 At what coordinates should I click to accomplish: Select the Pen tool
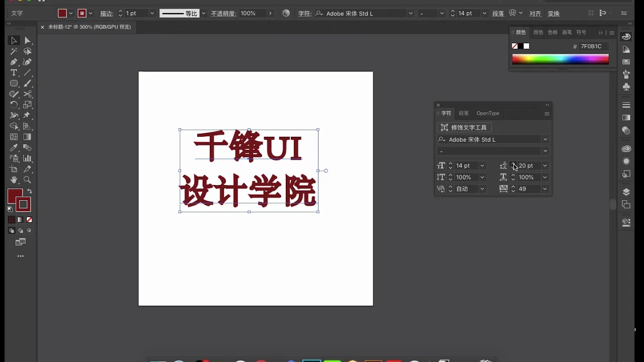tap(14, 62)
